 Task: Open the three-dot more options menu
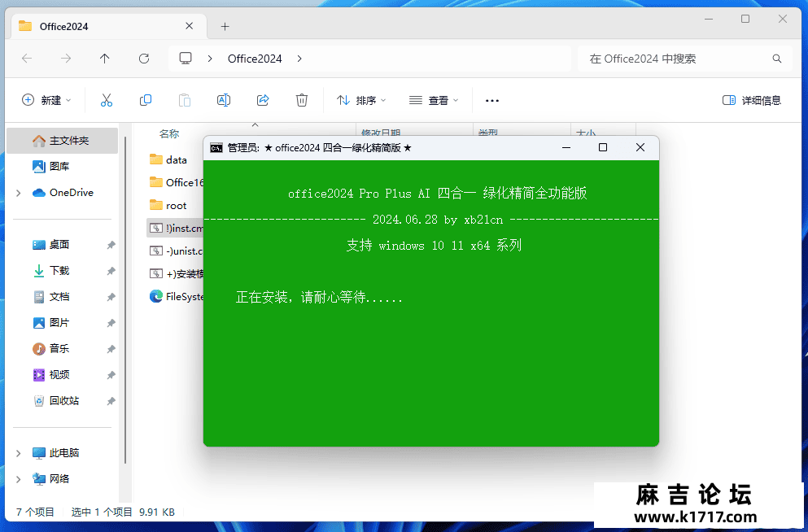click(x=492, y=100)
